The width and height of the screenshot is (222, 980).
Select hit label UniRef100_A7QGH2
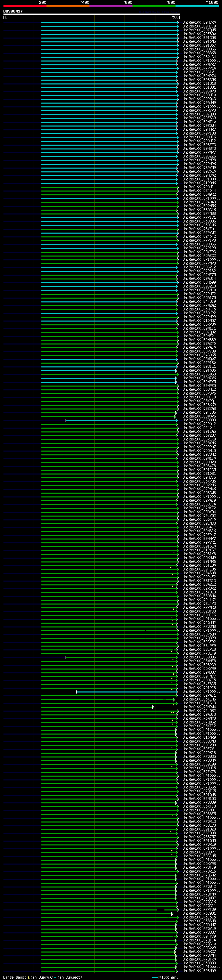pyautogui.click(x=199, y=875)
